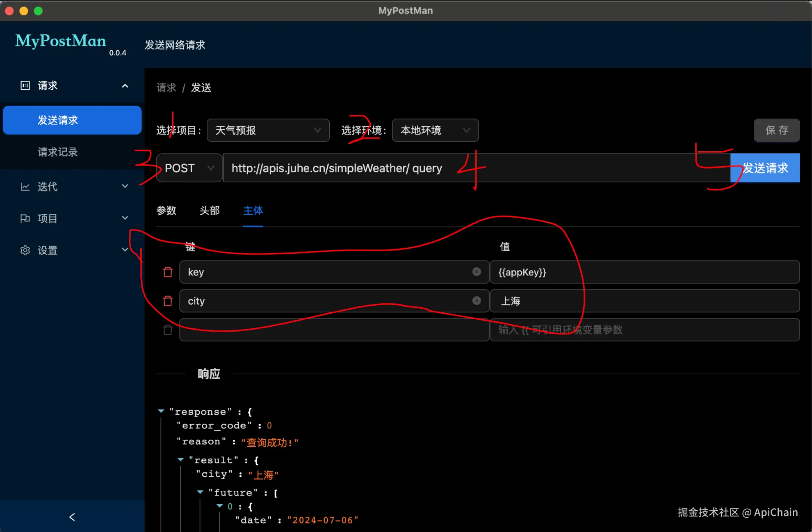Switch to the 参数 tab
The image size is (812, 532).
[166, 211]
